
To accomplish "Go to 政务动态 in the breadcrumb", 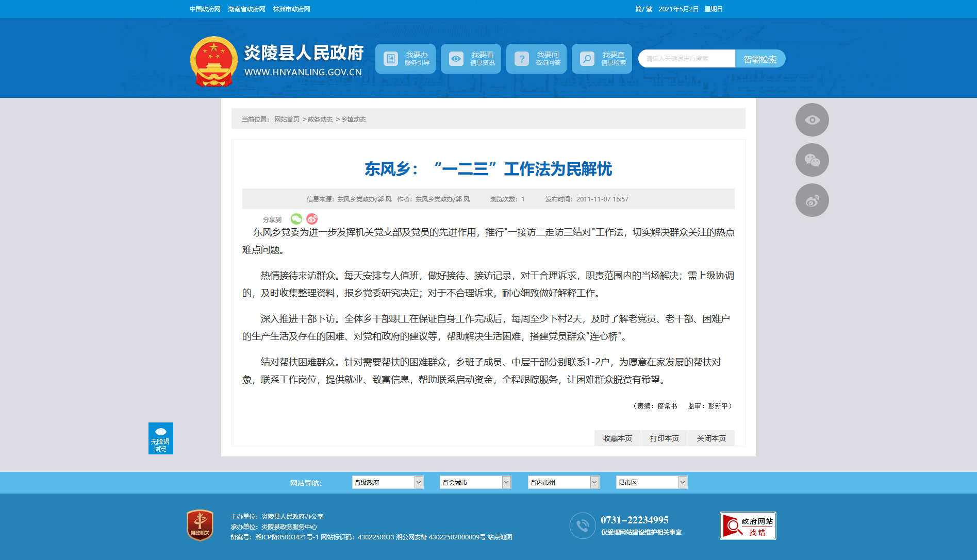I will 320,120.
